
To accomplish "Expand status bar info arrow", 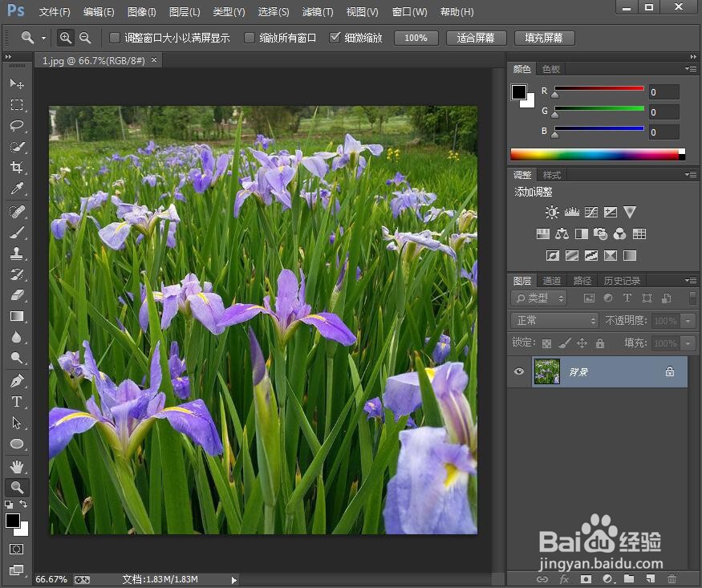I will [233, 580].
